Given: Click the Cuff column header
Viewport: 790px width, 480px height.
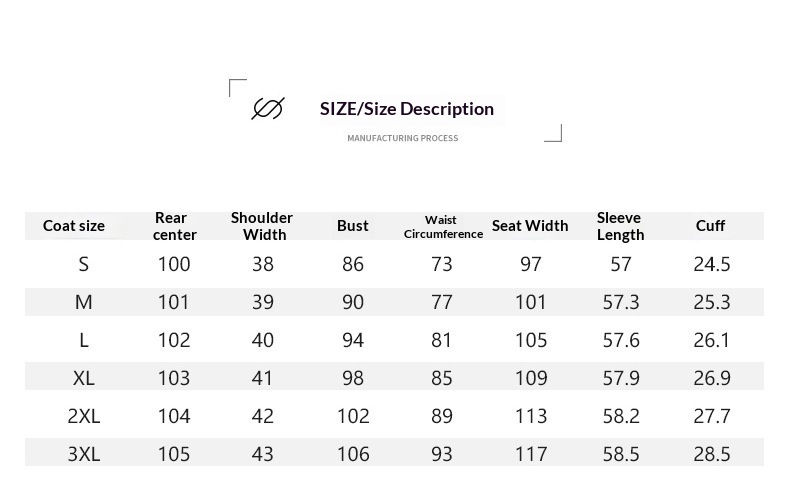Looking at the screenshot, I should pyautogui.click(x=711, y=226).
